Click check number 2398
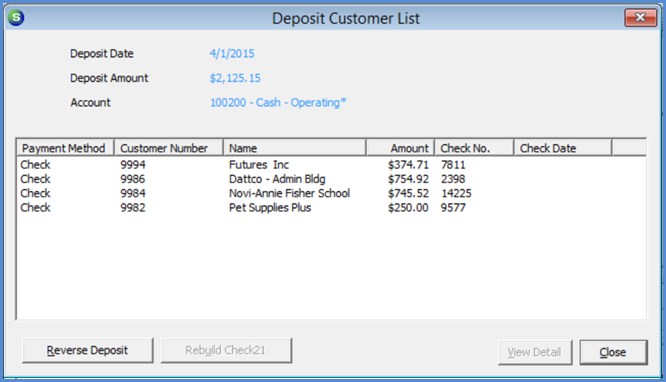The height and width of the screenshot is (382, 666). click(453, 179)
